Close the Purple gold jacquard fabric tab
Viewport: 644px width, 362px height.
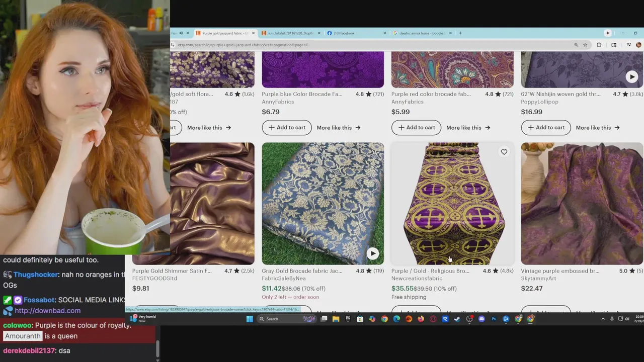click(x=253, y=33)
